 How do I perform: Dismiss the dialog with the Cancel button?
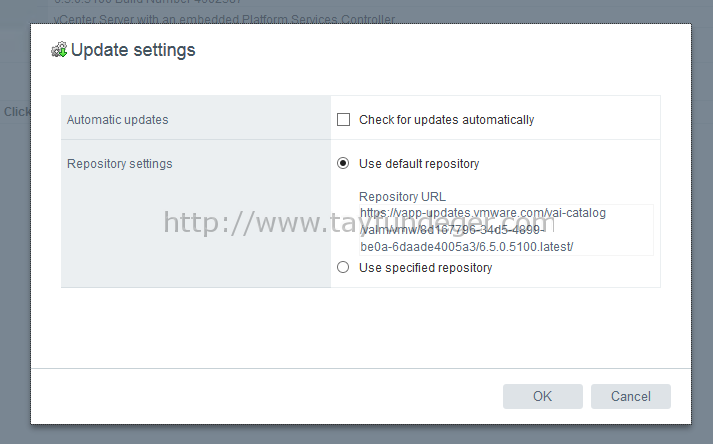[631, 396]
